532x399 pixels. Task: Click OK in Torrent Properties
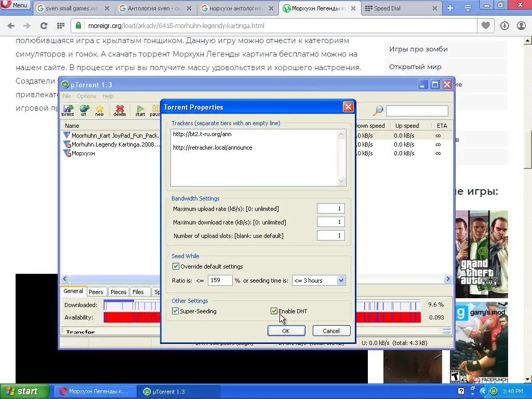pyautogui.click(x=286, y=331)
